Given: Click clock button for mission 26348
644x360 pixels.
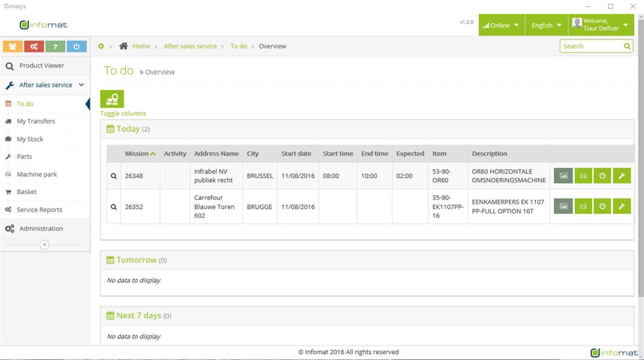Looking at the screenshot, I should coord(602,176).
